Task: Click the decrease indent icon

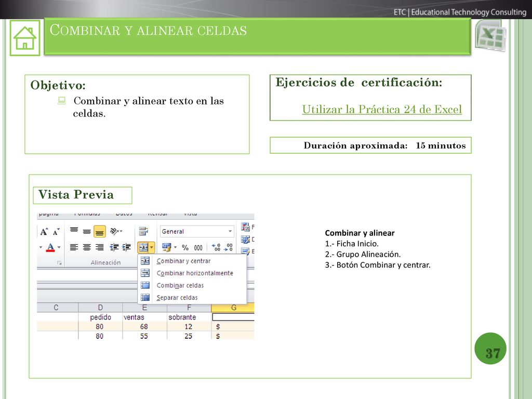Action: pos(114,247)
